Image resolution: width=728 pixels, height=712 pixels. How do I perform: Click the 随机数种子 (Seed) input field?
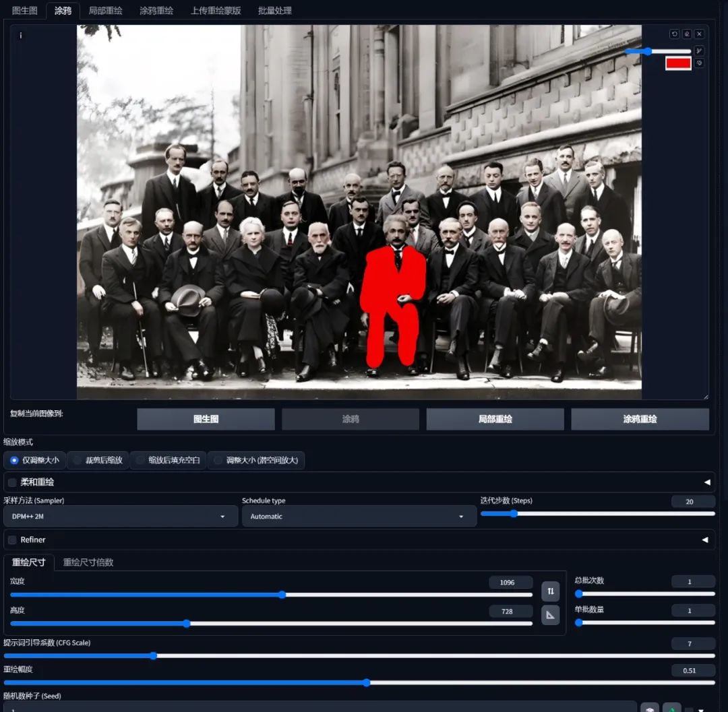click(320, 707)
